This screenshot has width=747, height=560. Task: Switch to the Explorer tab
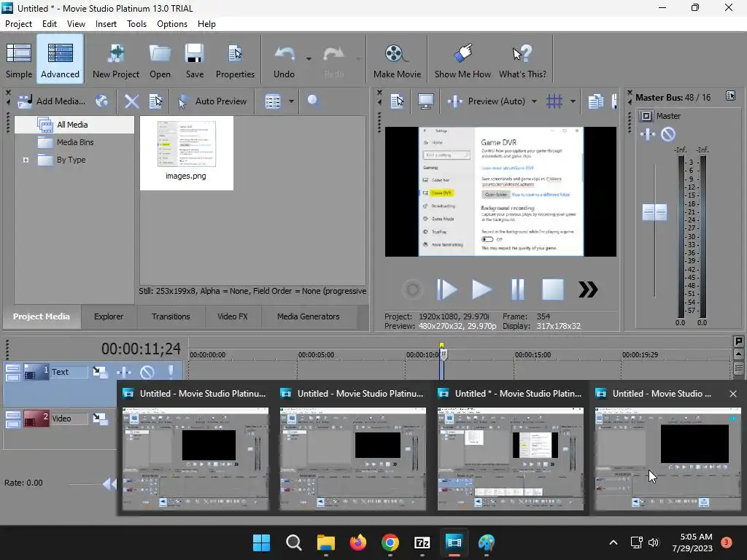pyautogui.click(x=109, y=316)
